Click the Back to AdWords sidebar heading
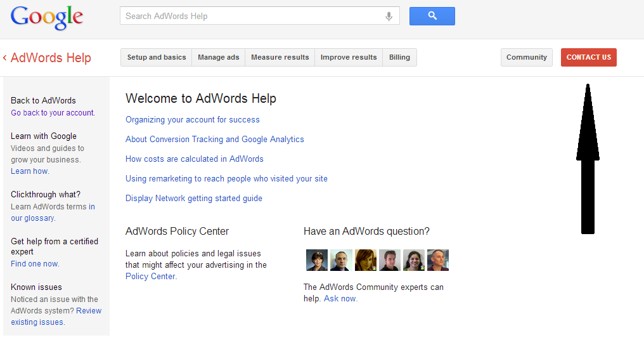 click(43, 101)
